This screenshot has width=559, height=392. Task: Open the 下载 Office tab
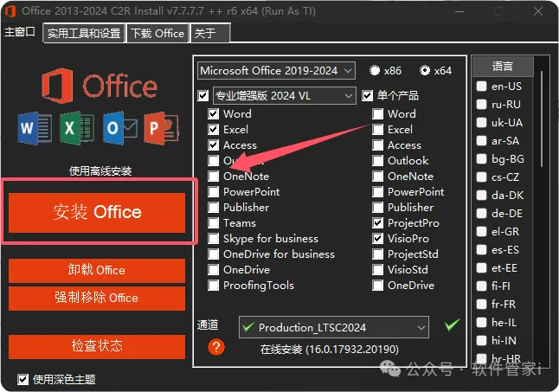point(157,33)
